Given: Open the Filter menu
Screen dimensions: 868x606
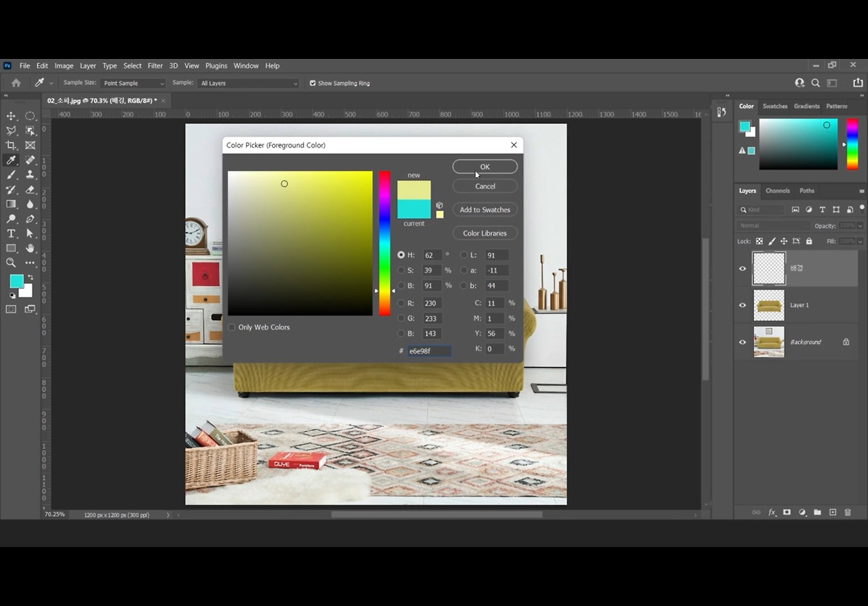Looking at the screenshot, I should click(155, 66).
